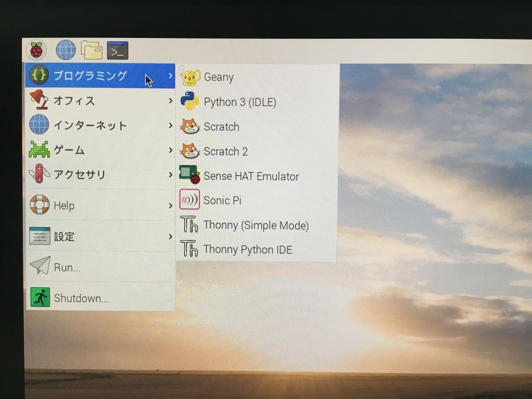Click the Scratch 2 text label

coord(225,151)
